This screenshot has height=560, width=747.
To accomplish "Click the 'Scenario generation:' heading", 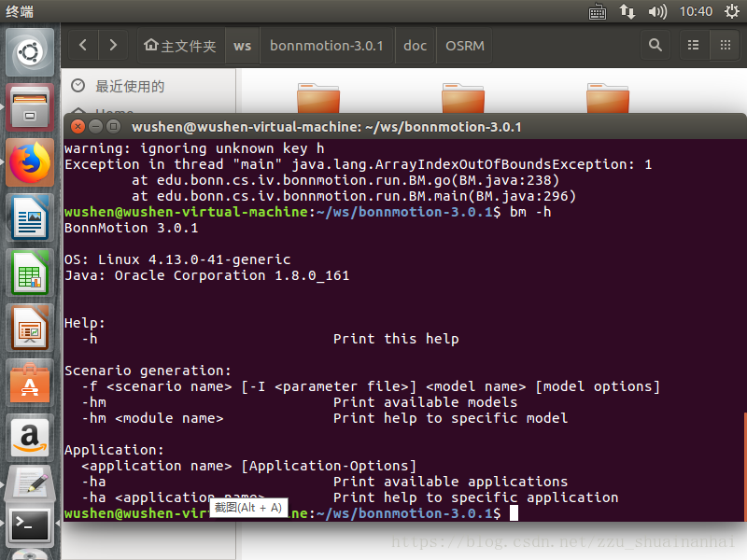I will [x=148, y=371].
